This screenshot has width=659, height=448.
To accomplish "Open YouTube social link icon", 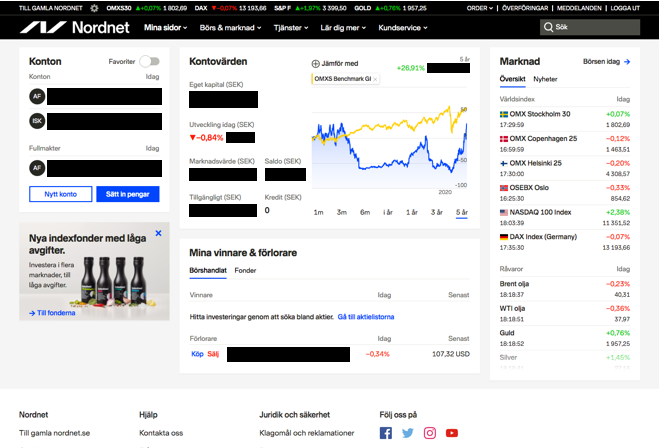I will tap(452, 433).
